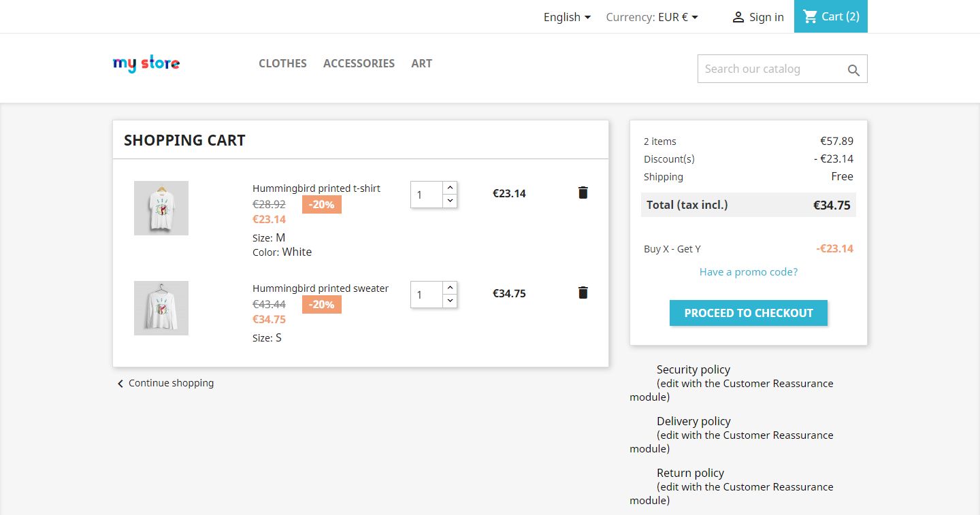Click the back chevron beside Continue shopping
The image size is (980, 515).
[x=120, y=384]
